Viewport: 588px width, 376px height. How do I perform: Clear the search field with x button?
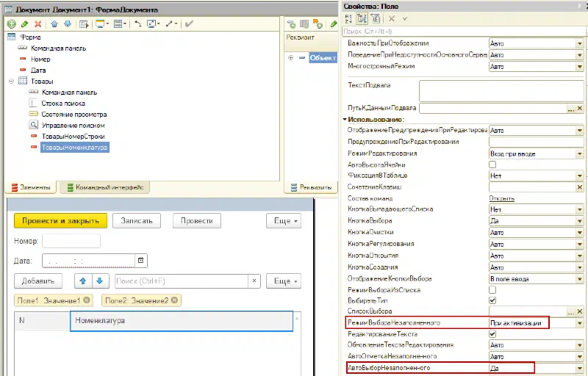pos(254,281)
